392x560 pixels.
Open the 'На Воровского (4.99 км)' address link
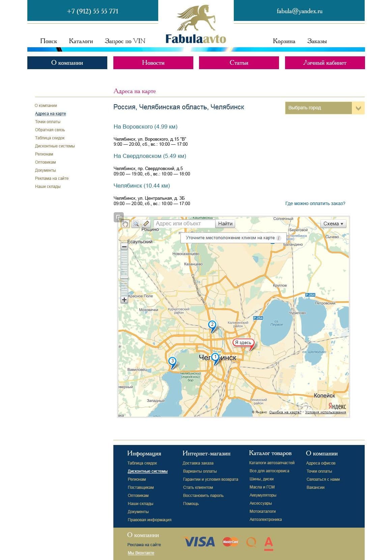click(x=145, y=127)
